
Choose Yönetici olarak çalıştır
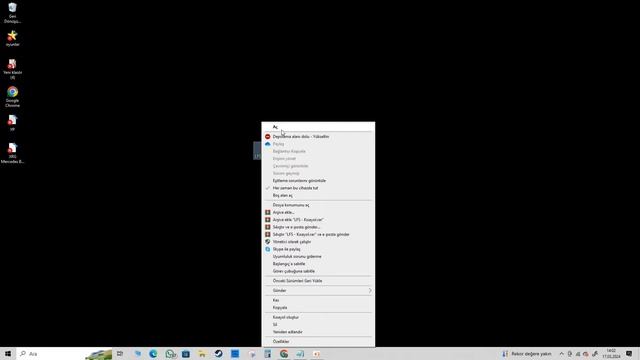pos(318,242)
